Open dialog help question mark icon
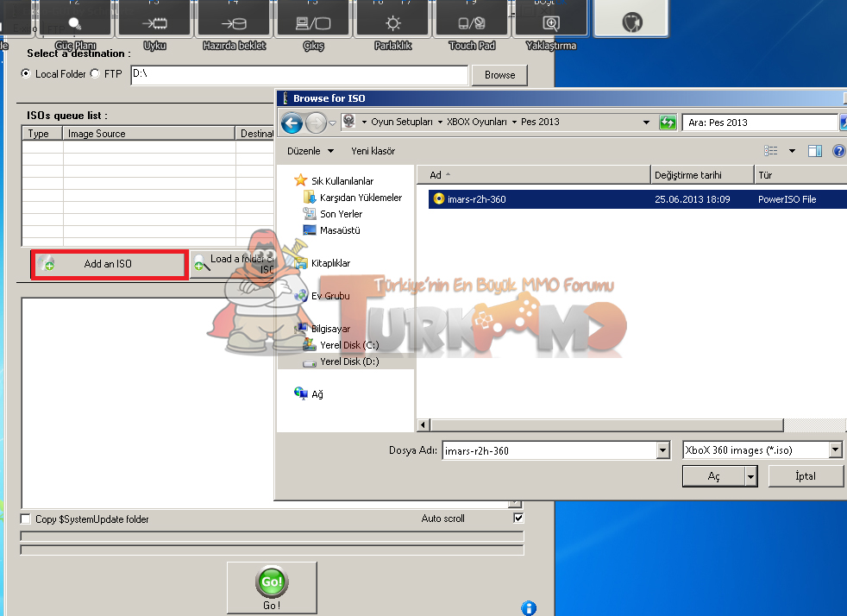847x616 pixels. [839, 151]
